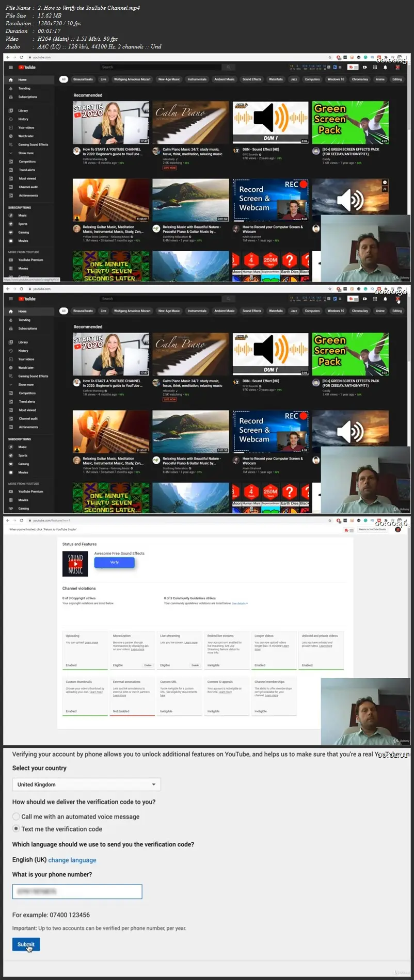
Task: Click the search magnifier button in the first frame
Action: [x=228, y=67]
